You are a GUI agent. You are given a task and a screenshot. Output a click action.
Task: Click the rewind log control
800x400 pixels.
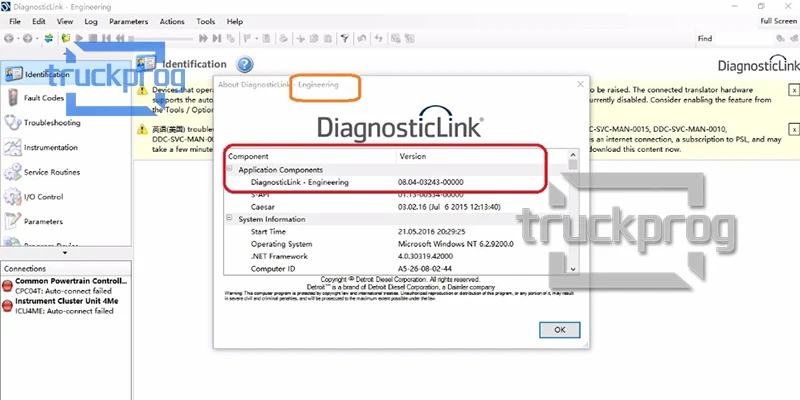[120, 38]
